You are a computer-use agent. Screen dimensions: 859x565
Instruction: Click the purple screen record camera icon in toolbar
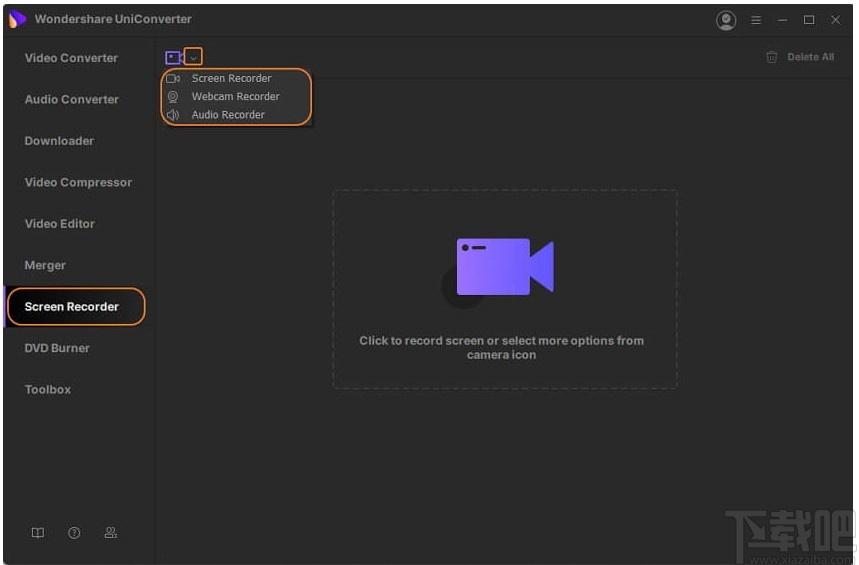173,57
